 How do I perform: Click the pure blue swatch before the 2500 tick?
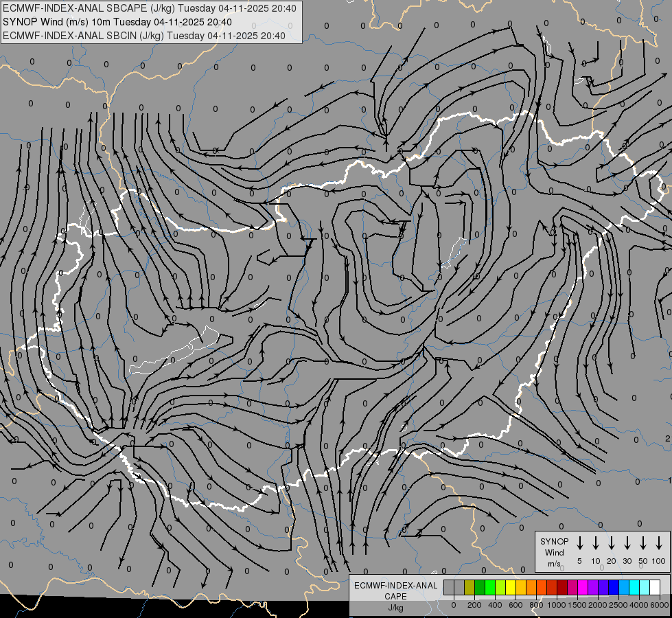[x=613, y=587]
